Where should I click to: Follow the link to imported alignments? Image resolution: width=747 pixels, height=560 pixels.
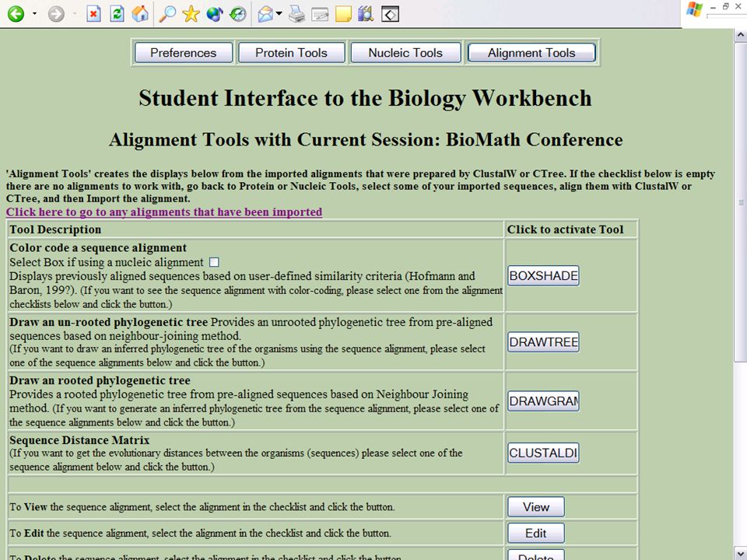(164, 212)
